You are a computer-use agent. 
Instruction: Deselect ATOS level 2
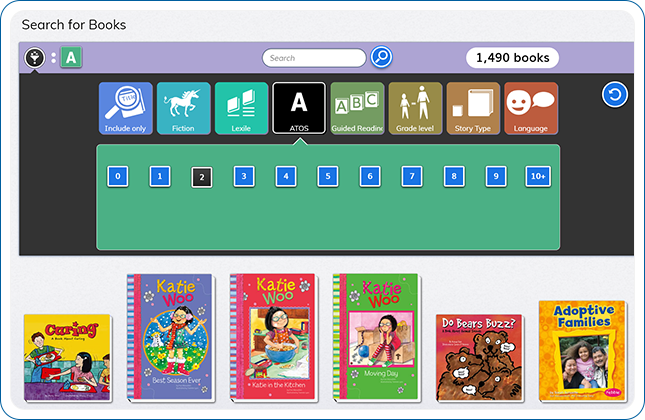coord(202,177)
